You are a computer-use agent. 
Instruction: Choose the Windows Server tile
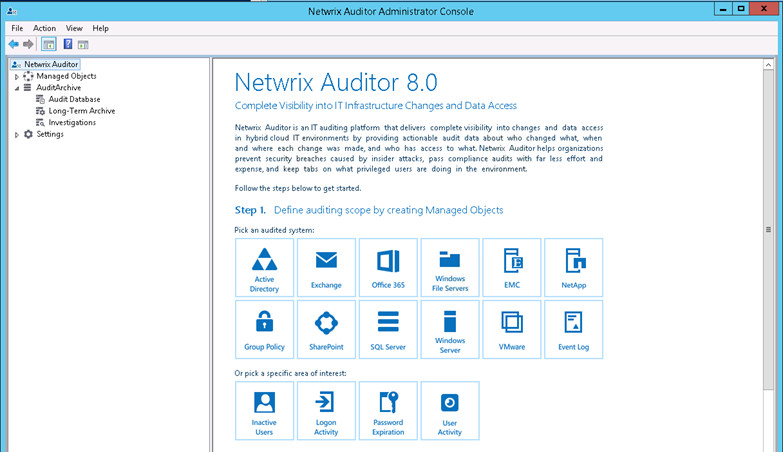(450, 330)
